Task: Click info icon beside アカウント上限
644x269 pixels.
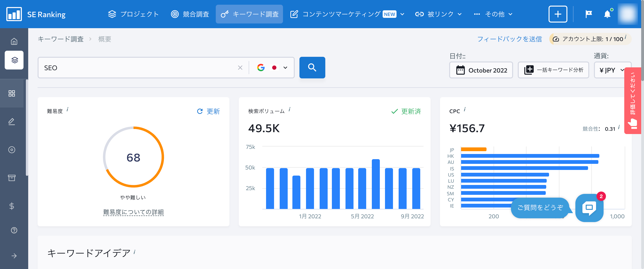Action: (x=625, y=37)
